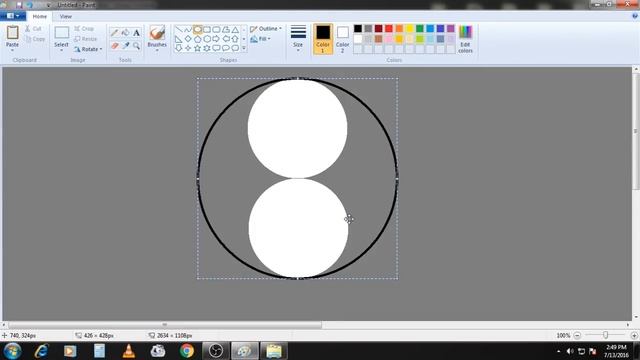This screenshot has height=360, width=640.
Task: Pick the yellow color swatch
Action: (x=409, y=29)
